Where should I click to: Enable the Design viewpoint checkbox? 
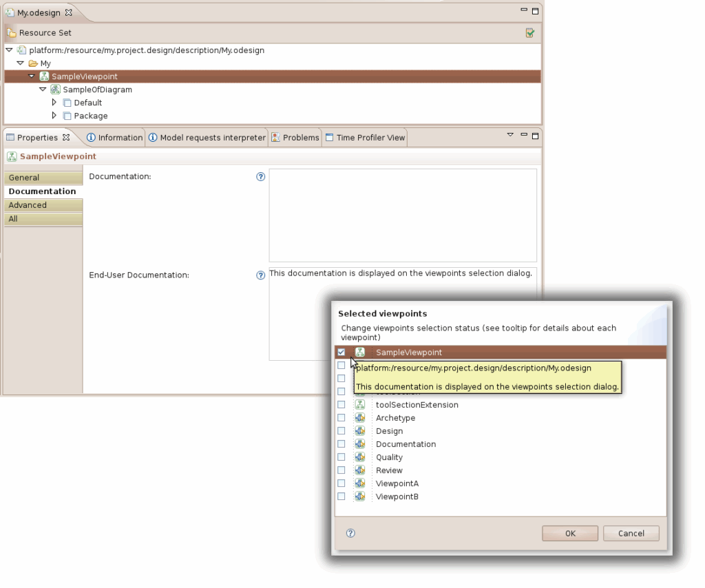(x=341, y=431)
